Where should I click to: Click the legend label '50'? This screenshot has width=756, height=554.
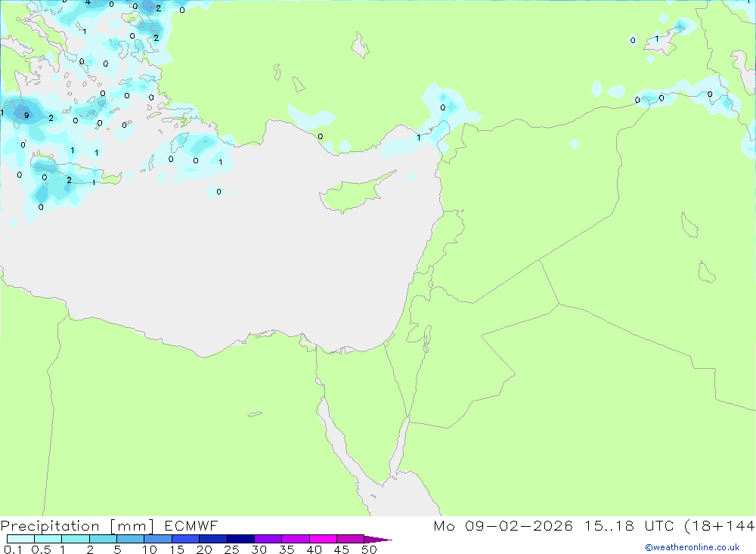tap(370, 549)
